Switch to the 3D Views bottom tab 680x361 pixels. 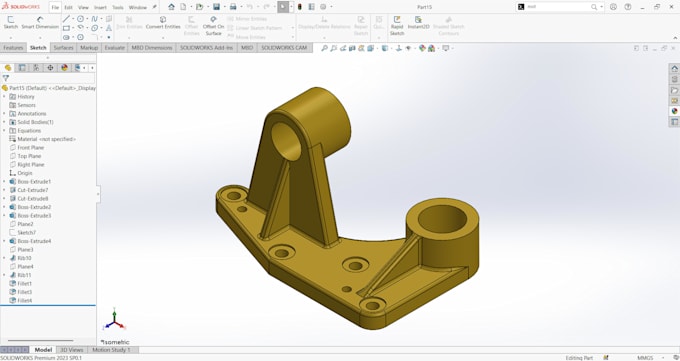pos(72,350)
